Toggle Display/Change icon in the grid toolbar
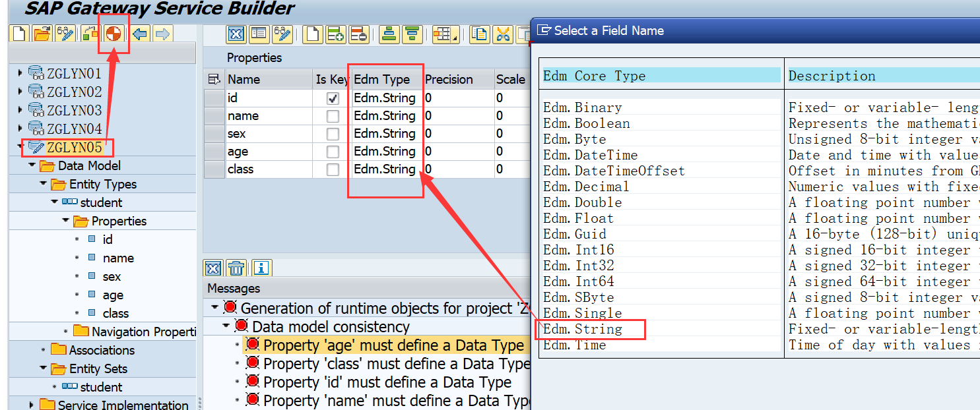This screenshot has width=980, height=410. [282, 34]
